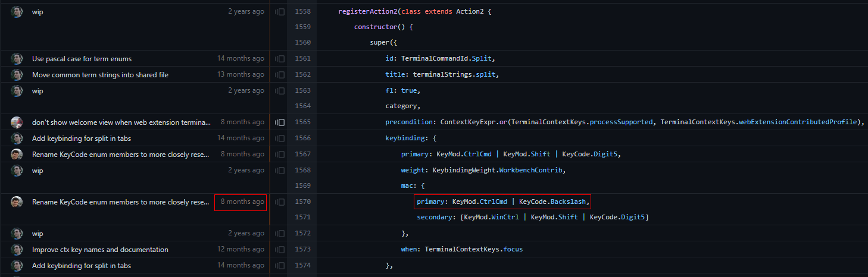Select line number 1560

tap(303, 43)
